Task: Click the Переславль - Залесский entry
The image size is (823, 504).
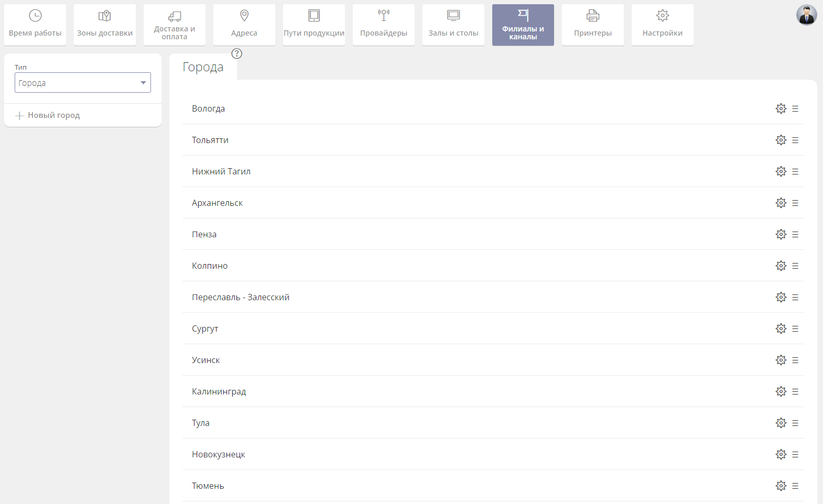Action: pyautogui.click(x=241, y=297)
